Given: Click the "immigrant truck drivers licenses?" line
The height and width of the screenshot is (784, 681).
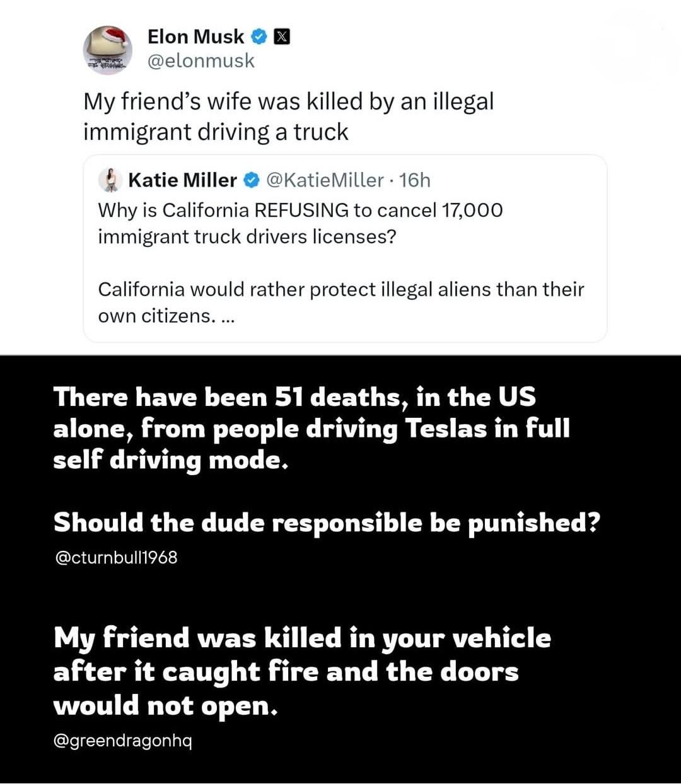Looking at the screenshot, I should (247, 237).
